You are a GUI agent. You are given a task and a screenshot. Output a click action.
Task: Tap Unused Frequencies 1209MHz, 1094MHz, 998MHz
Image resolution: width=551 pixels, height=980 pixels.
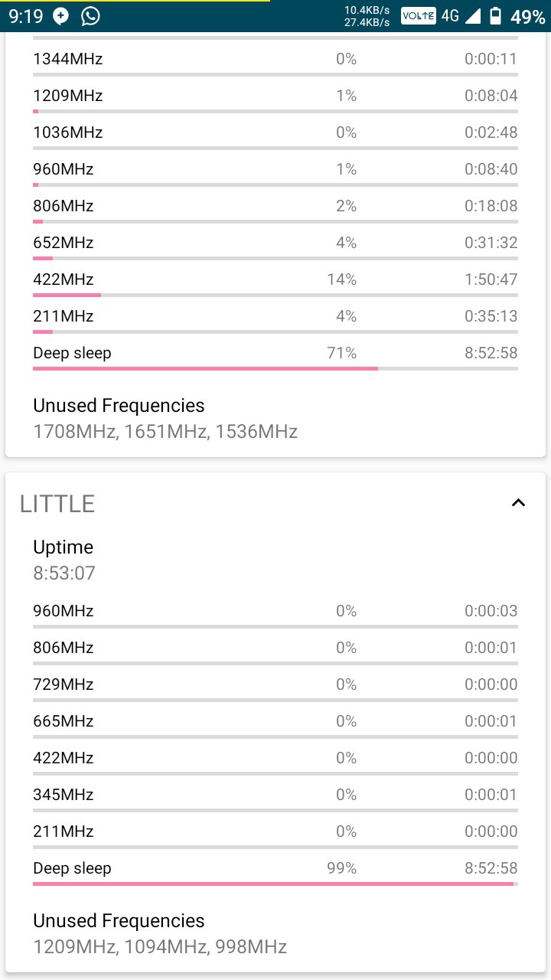[160, 933]
